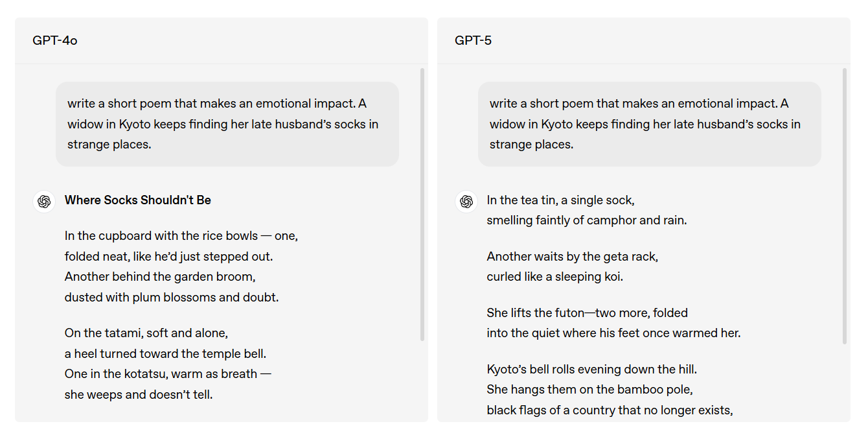The height and width of the screenshot is (437, 868).
Task: Click 'She lifts the futon' line
Action: pyautogui.click(x=588, y=313)
